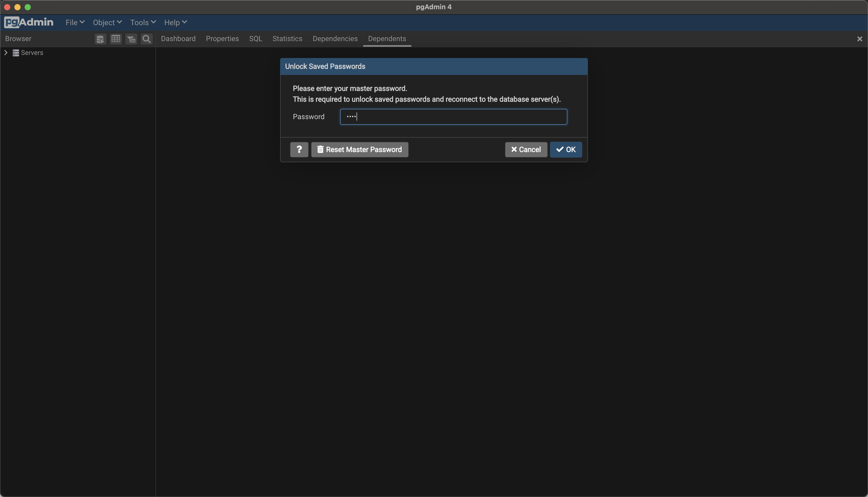The image size is (868, 497).
Task: Switch to the Statistics tab
Action: point(287,39)
